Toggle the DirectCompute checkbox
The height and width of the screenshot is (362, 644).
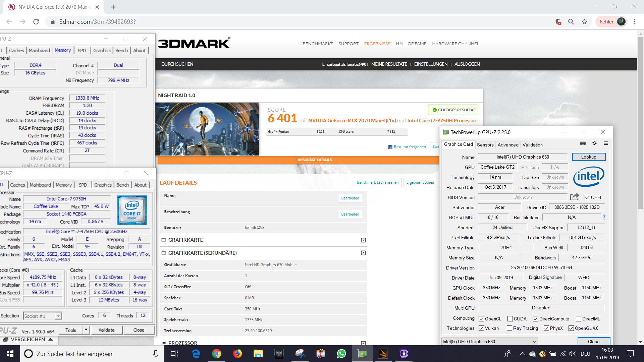(x=536, y=319)
